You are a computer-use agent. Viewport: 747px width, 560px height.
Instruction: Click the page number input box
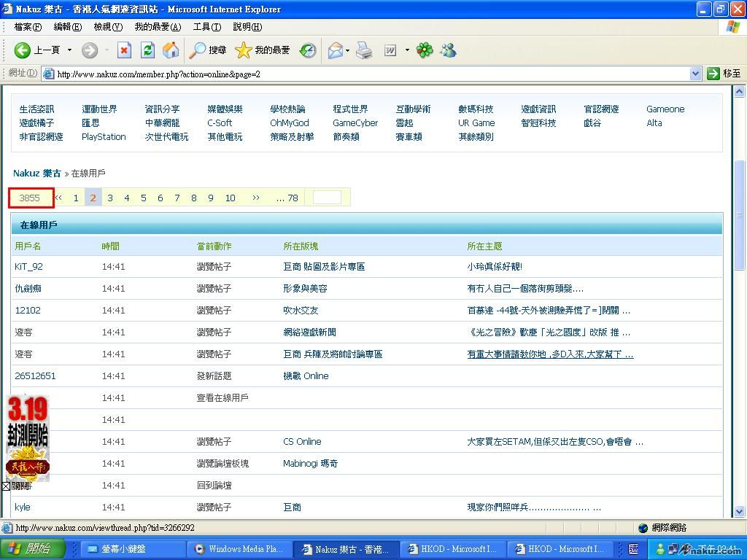[327, 198]
